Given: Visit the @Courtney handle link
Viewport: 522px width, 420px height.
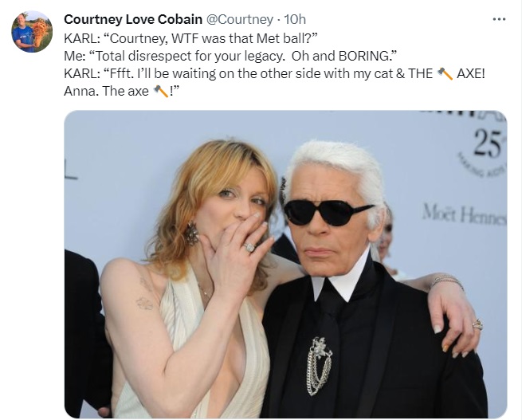Looking at the screenshot, I should (240, 19).
